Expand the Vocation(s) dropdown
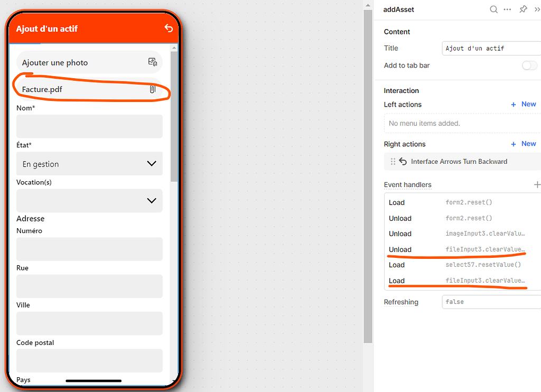The height and width of the screenshot is (392, 541). click(89, 201)
